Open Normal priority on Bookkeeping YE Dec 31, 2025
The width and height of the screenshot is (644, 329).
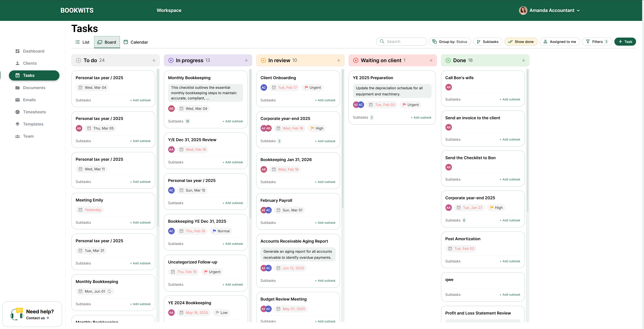[221, 231]
